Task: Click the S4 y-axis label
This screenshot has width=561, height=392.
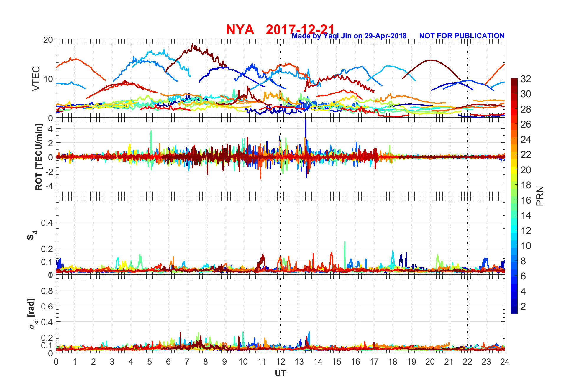Action: (32, 235)
